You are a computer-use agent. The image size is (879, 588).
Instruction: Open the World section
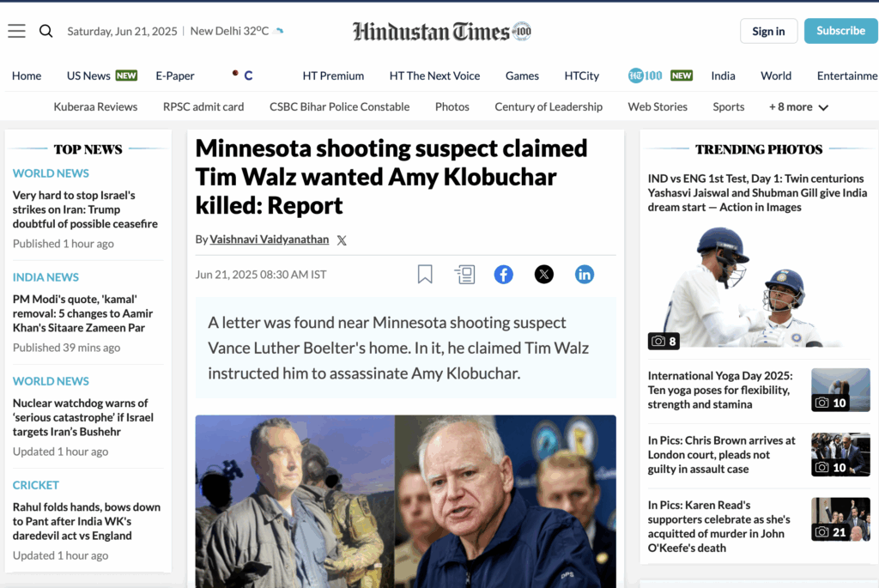pyautogui.click(x=776, y=76)
